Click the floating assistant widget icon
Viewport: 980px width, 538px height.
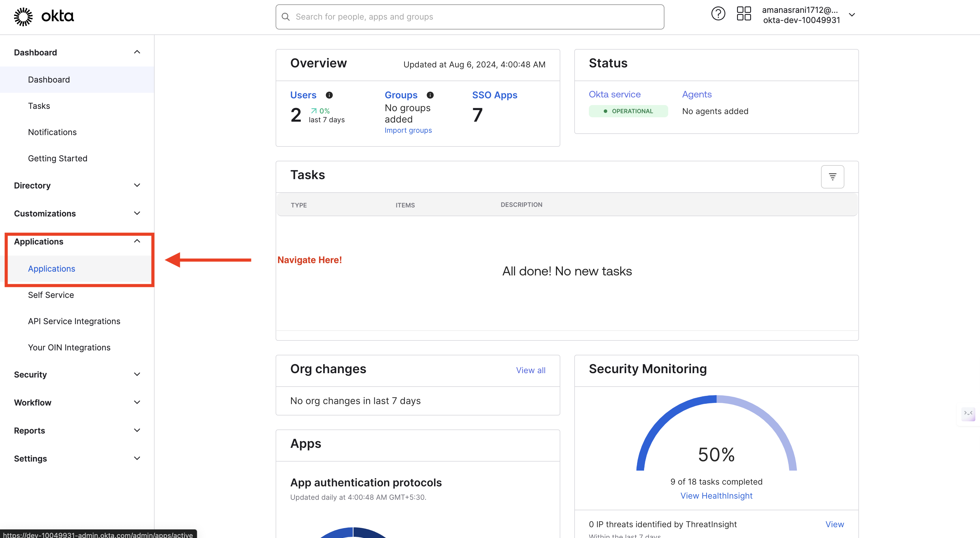click(x=968, y=414)
